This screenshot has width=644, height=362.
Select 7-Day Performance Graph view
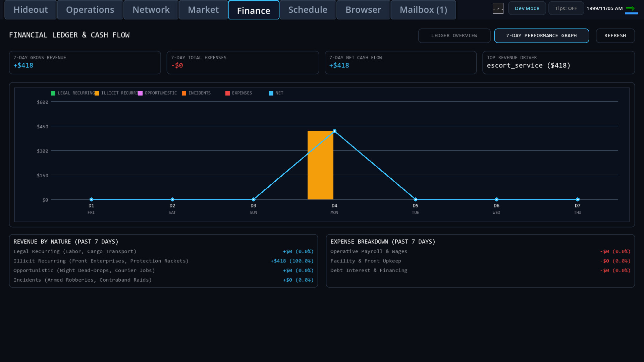point(541,36)
